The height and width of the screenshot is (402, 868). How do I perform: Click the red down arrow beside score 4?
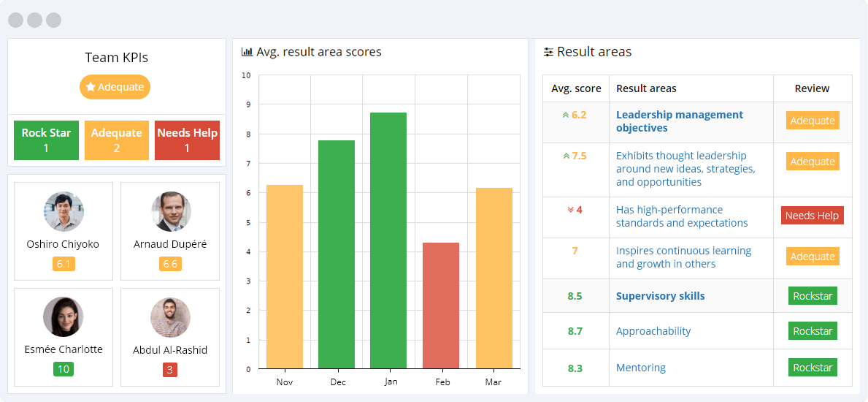point(570,211)
